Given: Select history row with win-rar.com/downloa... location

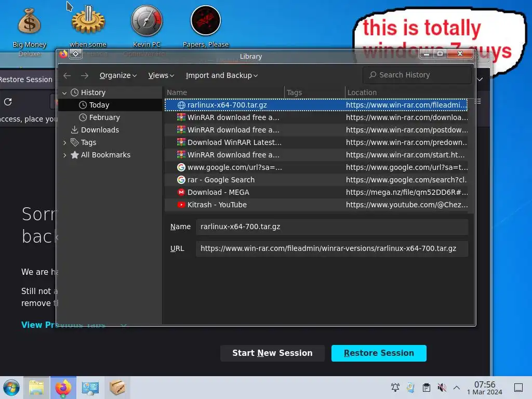Looking at the screenshot, I should point(316,117).
